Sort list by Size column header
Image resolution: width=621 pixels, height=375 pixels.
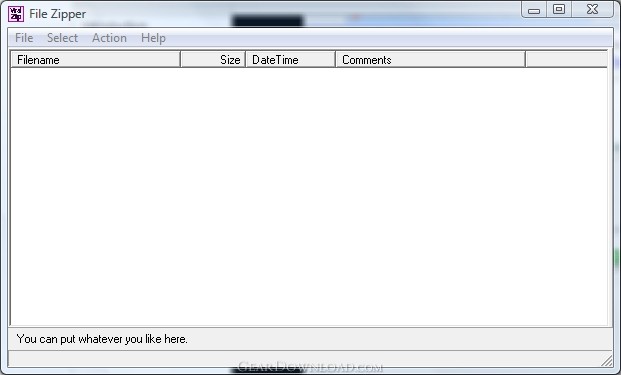pos(213,59)
